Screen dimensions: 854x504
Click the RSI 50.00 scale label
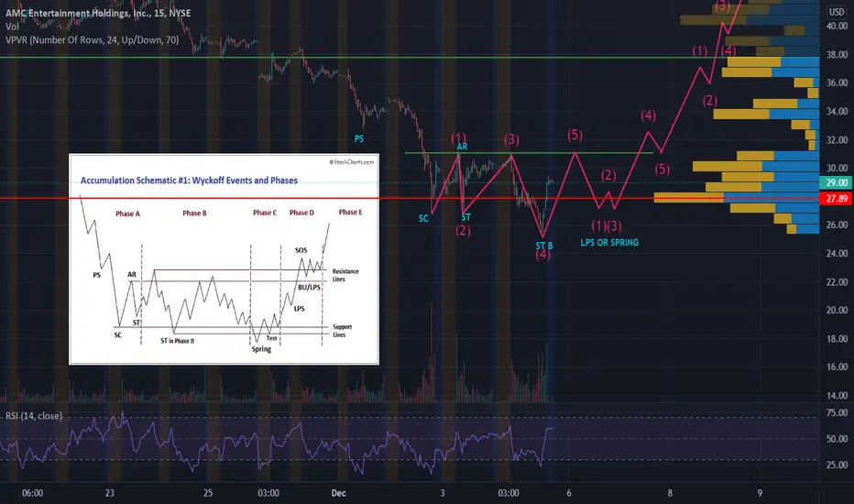837,439
